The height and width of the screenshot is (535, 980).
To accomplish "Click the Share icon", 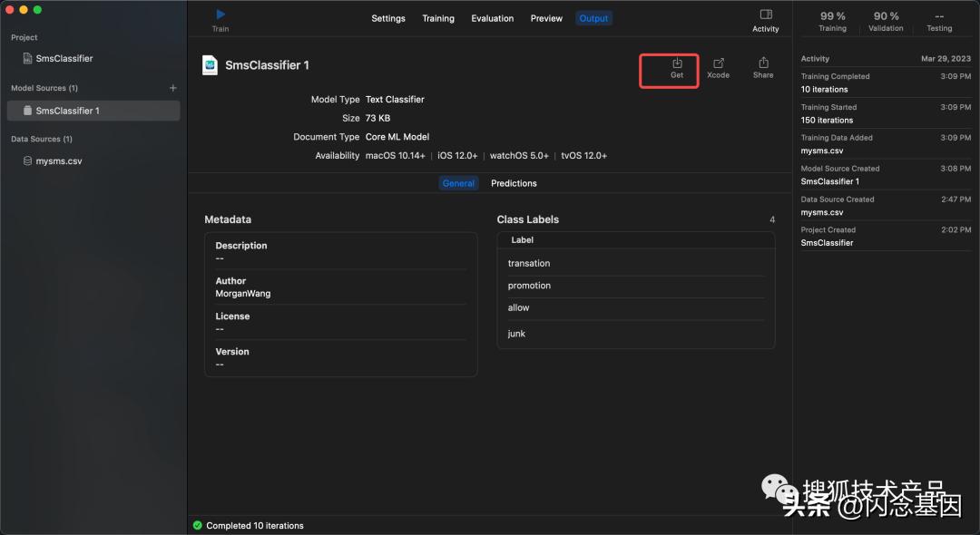I will click(x=763, y=64).
